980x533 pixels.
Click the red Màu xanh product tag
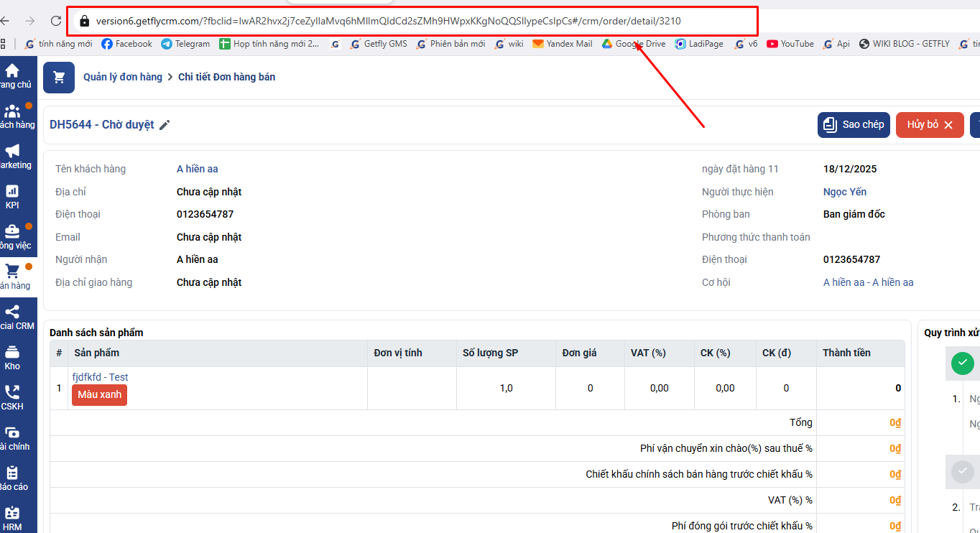(99, 395)
